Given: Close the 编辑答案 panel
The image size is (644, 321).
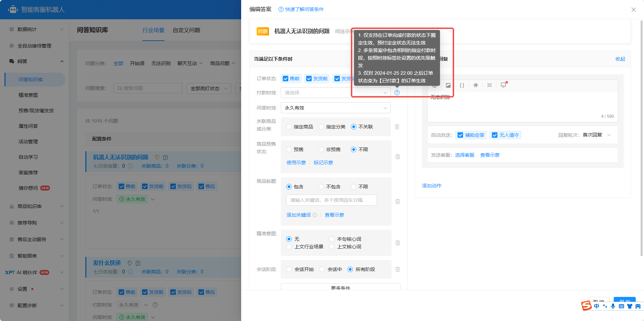Looking at the screenshot, I should pyautogui.click(x=633, y=10).
